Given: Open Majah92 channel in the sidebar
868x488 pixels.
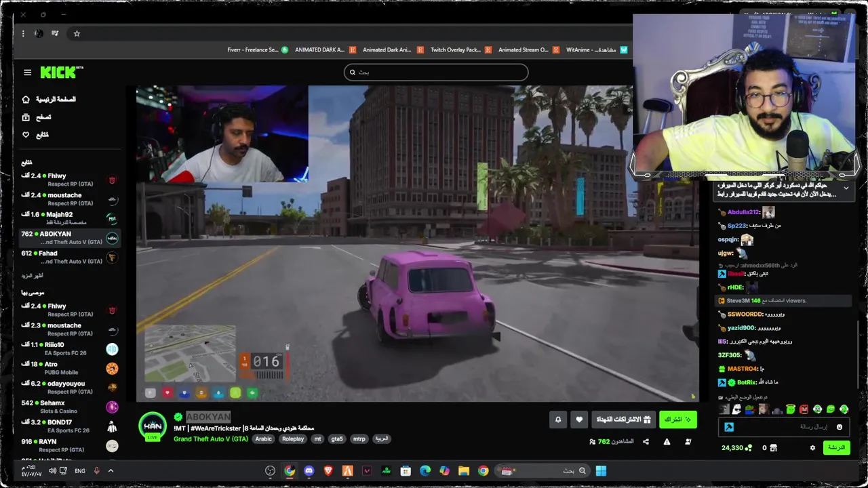Looking at the screenshot, I should 70,218.
